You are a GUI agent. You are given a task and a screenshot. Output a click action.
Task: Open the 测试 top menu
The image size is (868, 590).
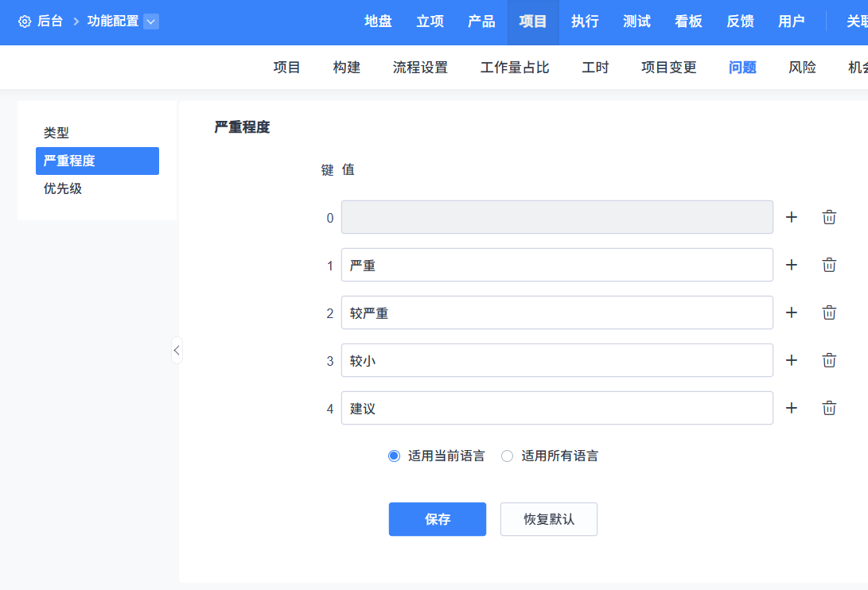click(636, 21)
